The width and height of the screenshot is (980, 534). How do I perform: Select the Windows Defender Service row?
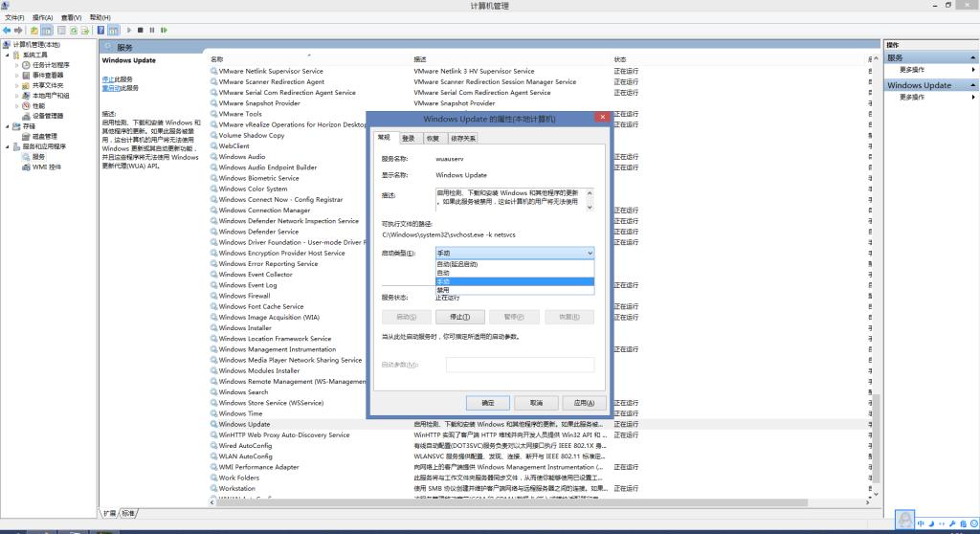[x=258, y=232]
